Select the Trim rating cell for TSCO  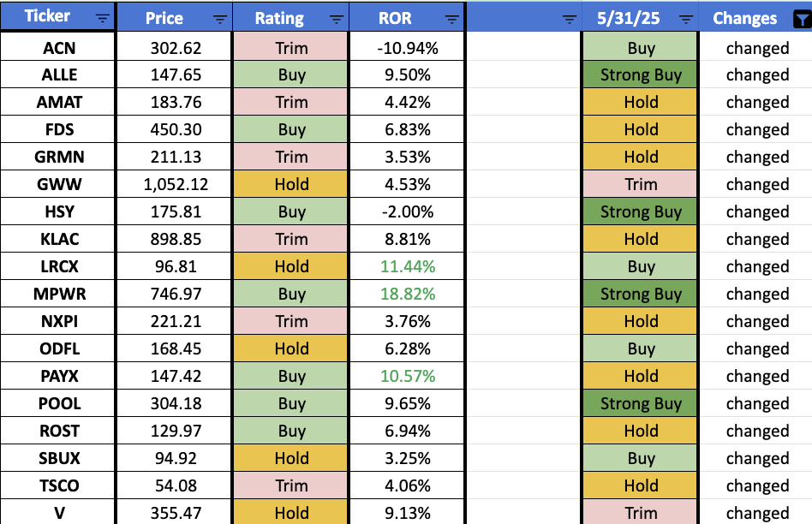pyautogui.click(x=290, y=485)
